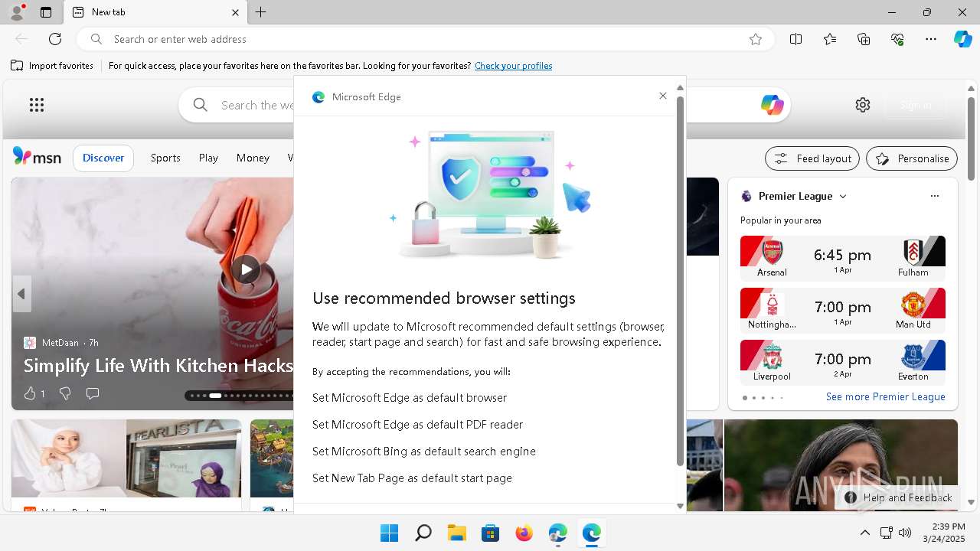Open volume control in system tray
This screenshot has width=980, height=551.
(x=905, y=533)
